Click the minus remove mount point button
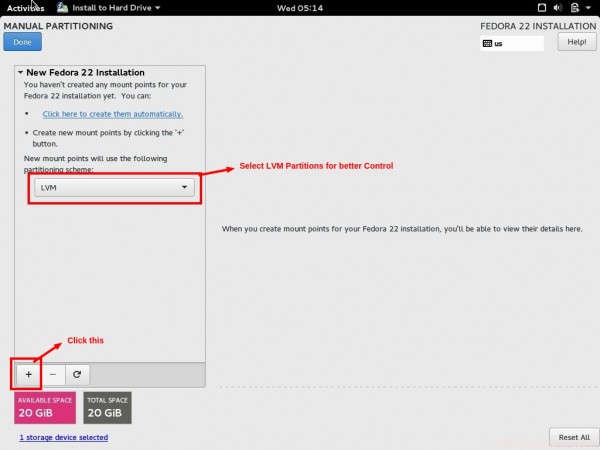Screen dimensions: 600x450 (53, 374)
